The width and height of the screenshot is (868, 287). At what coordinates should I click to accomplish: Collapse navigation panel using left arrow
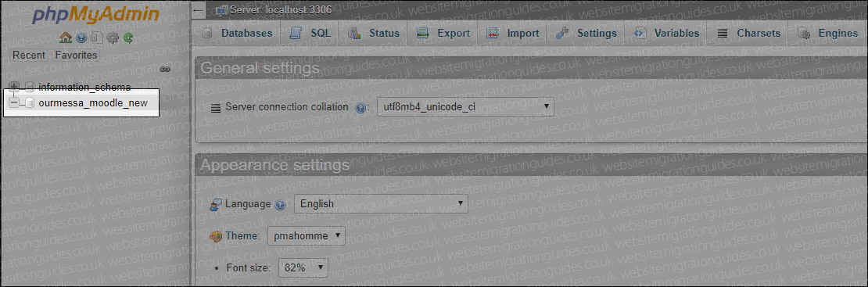[198, 9]
